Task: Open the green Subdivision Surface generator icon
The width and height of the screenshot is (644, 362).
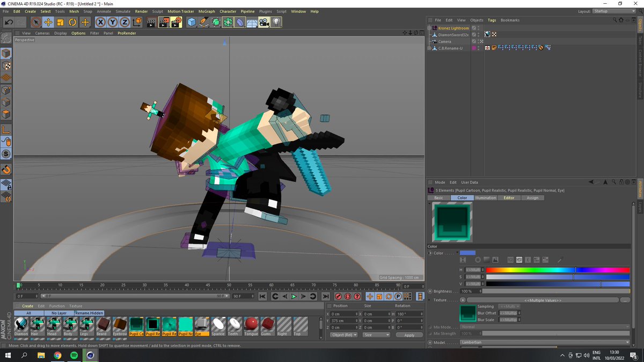Action: point(216,22)
